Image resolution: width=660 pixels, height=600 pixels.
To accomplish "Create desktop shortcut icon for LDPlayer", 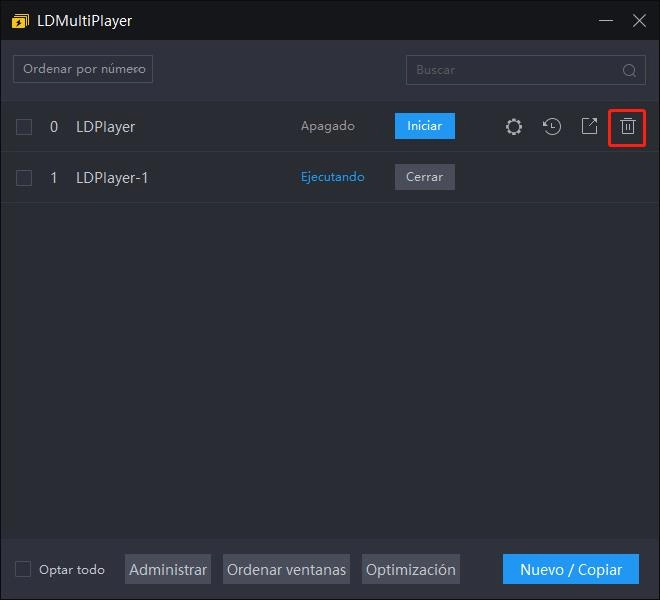I will tap(589, 126).
